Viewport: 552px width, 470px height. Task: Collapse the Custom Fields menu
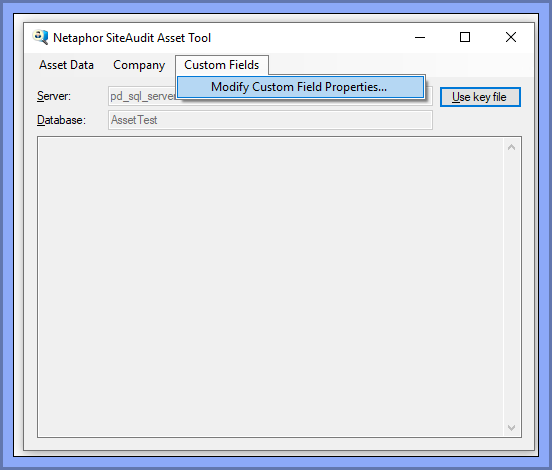click(222, 65)
